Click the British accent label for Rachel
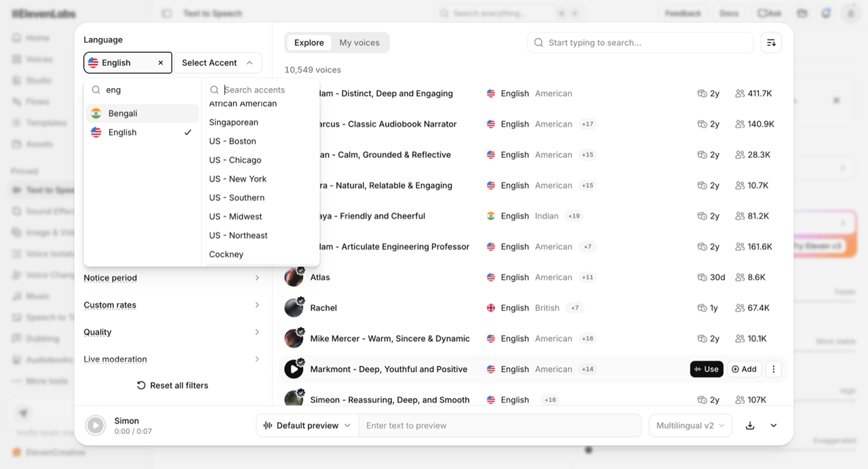The height and width of the screenshot is (469, 868). pos(547,308)
